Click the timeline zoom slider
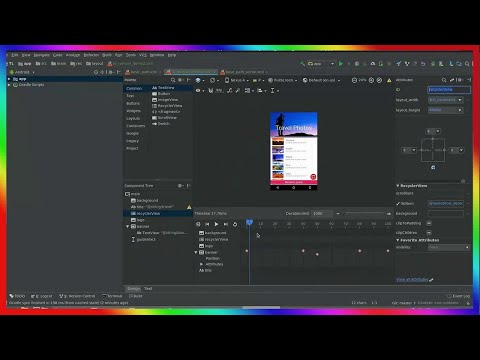The width and height of the screenshot is (480, 360). 366,213
